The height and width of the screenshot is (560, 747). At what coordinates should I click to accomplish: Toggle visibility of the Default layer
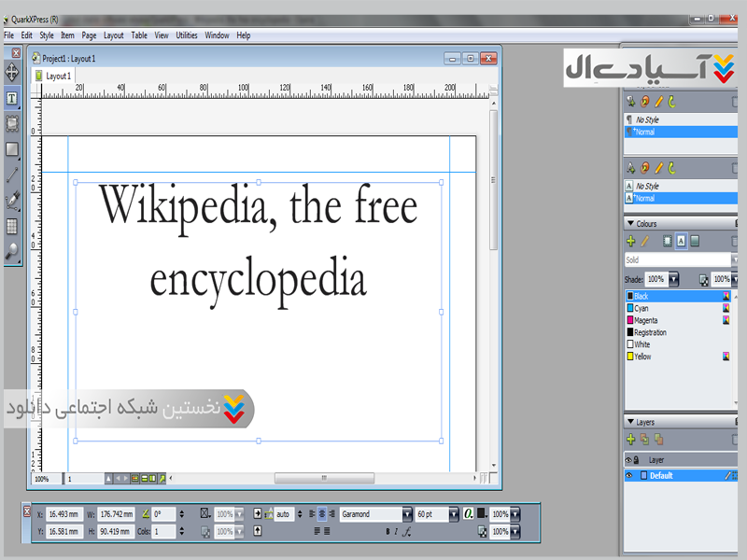[629, 475]
